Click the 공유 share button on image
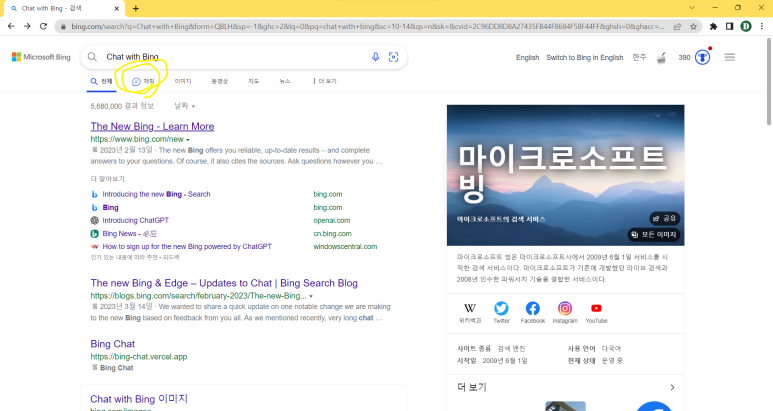The height and width of the screenshot is (411, 773). [x=664, y=218]
